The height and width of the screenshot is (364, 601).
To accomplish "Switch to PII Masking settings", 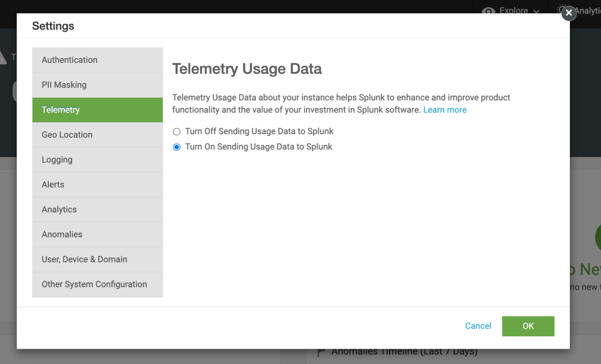I will pos(97,85).
